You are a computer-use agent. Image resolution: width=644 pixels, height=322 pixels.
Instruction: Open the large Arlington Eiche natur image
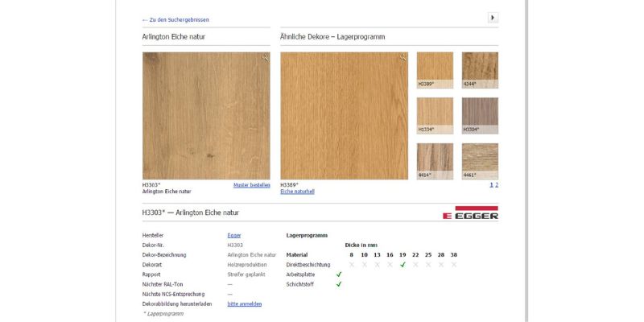pyautogui.click(x=206, y=116)
